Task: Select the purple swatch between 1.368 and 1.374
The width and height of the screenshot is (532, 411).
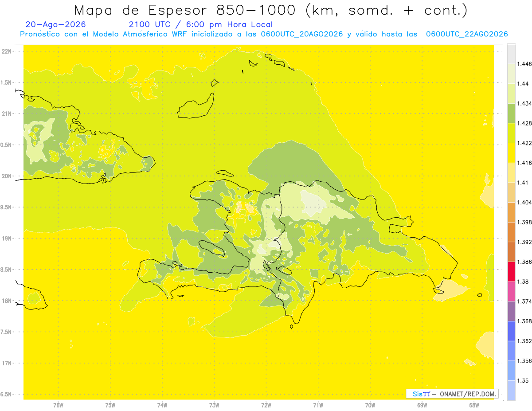Action: [511, 311]
